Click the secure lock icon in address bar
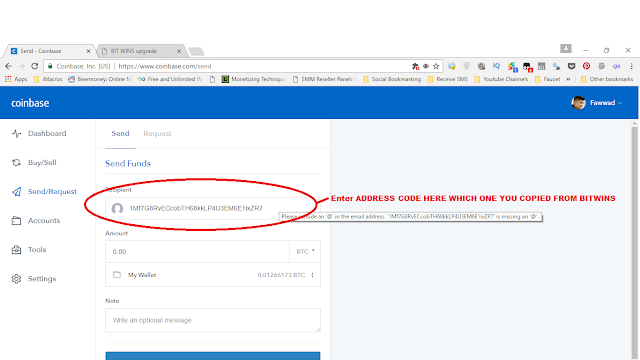Screen dimensions: 640x360 (x=50, y=66)
